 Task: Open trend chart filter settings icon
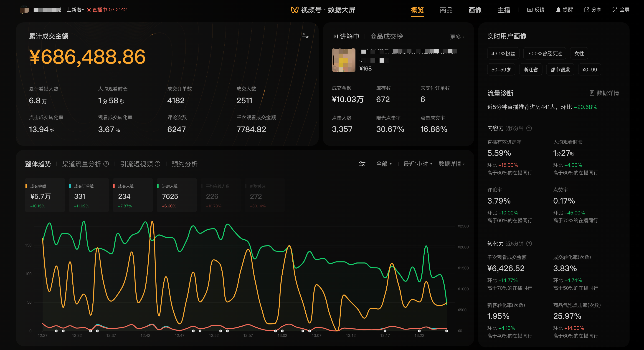[362, 164]
